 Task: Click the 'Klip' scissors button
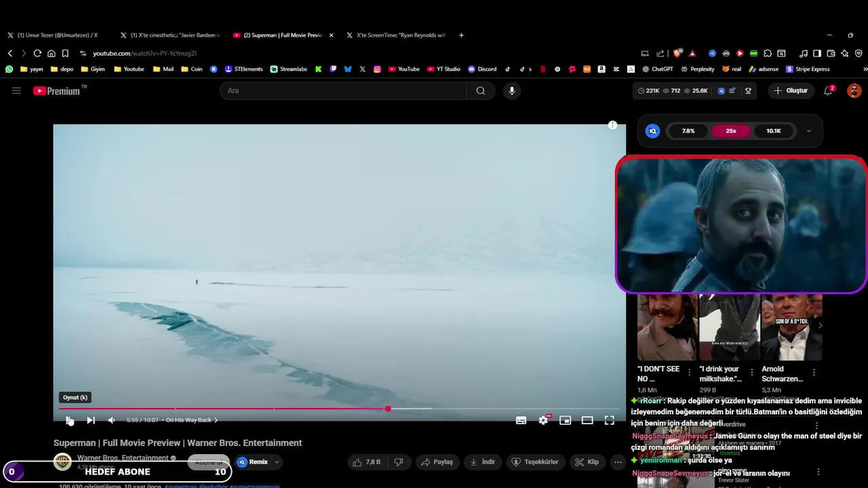point(587,462)
